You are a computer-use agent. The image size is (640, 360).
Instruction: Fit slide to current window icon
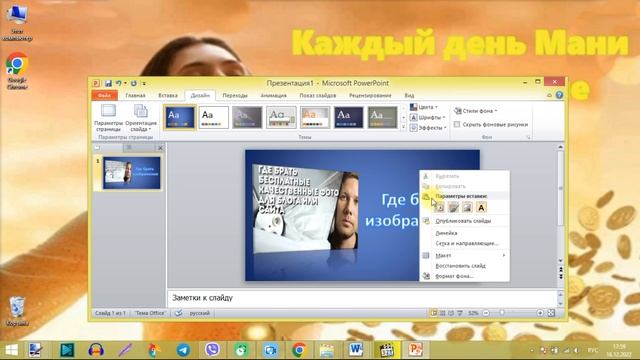[551, 313]
